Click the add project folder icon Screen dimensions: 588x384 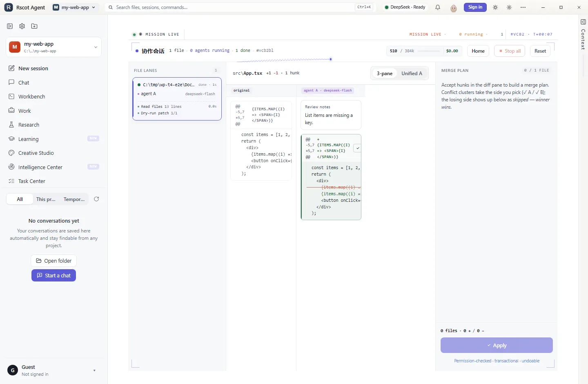pyautogui.click(x=34, y=26)
